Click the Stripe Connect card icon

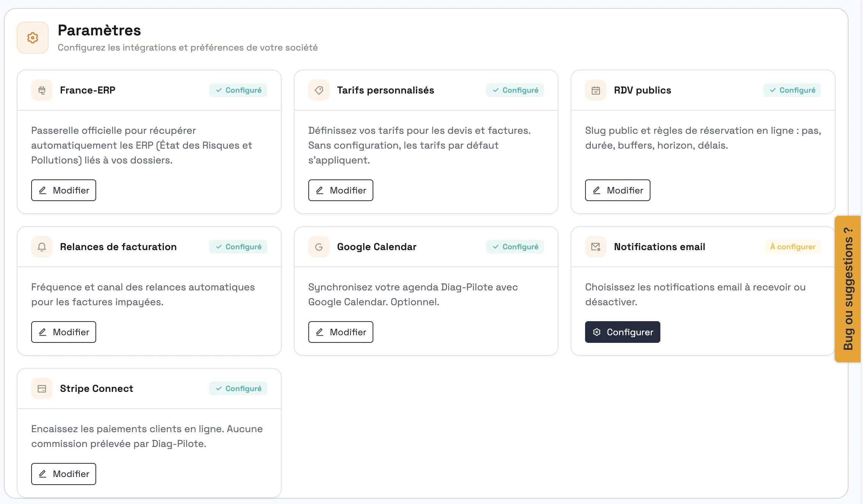[42, 388]
